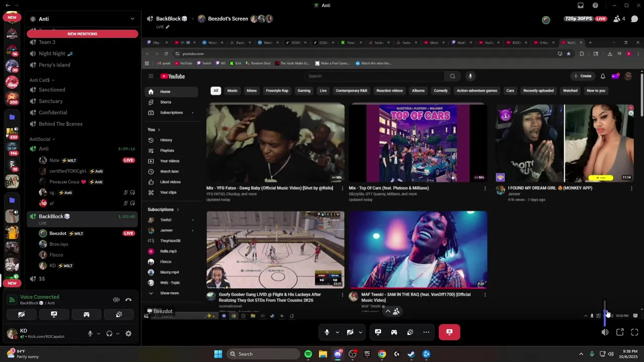Click the activities controller in bottom call controls
644x362 pixels.
[x=394, y=332]
